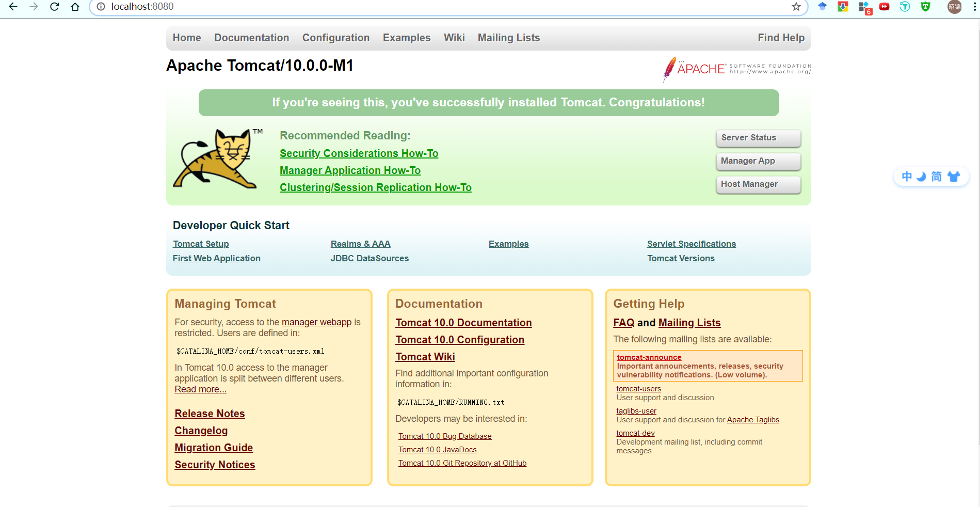Toggle dark mode with the moon icon
Image resolution: width=980 pixels, height=507 pixels.
click(x=922, y=177)
